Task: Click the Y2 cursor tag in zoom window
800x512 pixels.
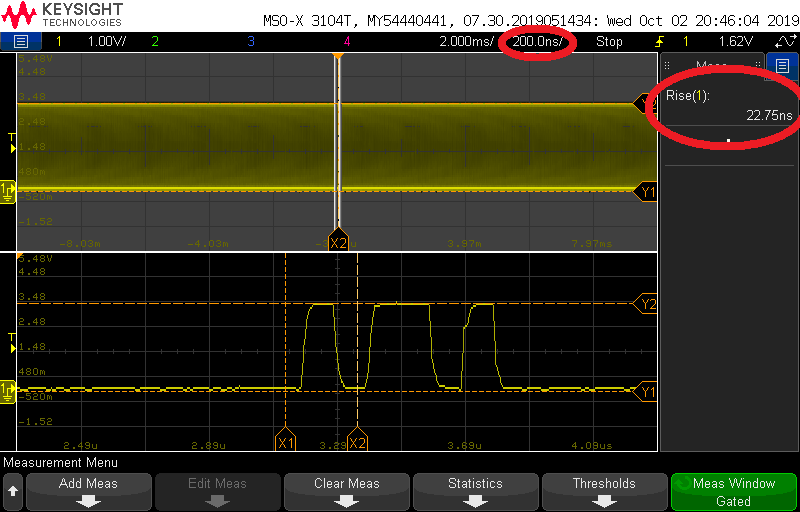Action: click(648, 303)
